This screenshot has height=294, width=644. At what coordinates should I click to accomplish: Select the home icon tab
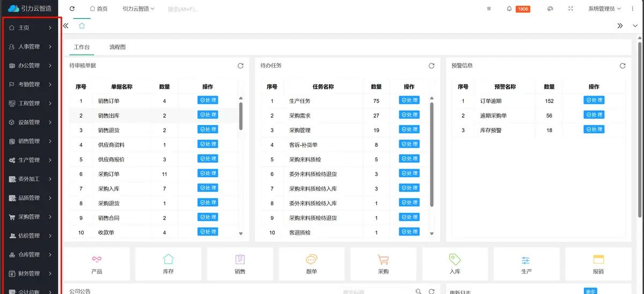pyautogui.click(x=82, y=25)
